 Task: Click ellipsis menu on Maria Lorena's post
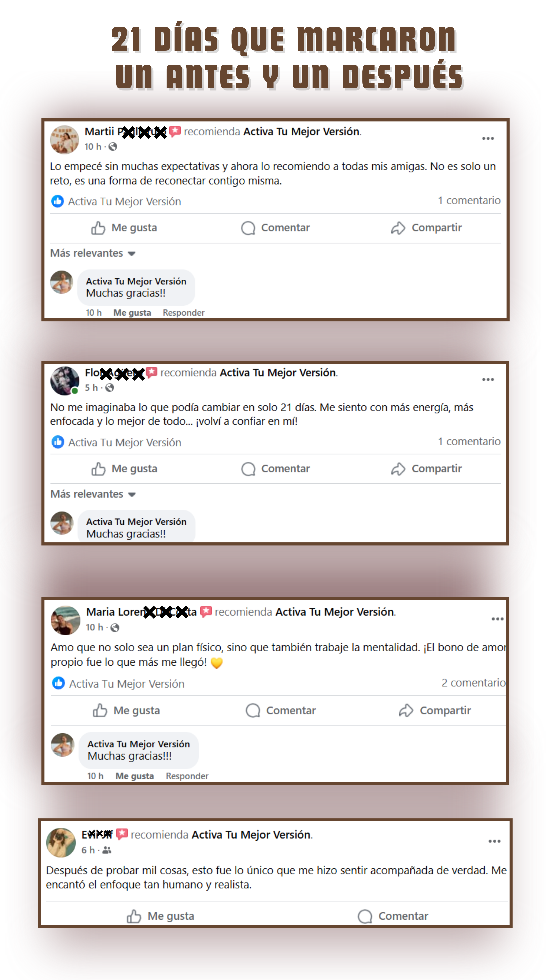pos(497,619)
